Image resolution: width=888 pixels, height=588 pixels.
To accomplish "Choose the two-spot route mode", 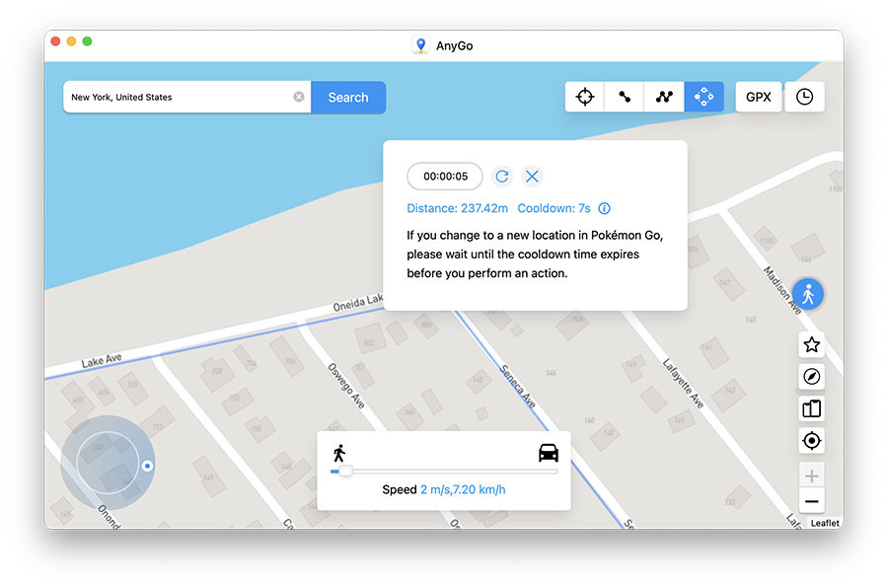I will click(625, 97).
